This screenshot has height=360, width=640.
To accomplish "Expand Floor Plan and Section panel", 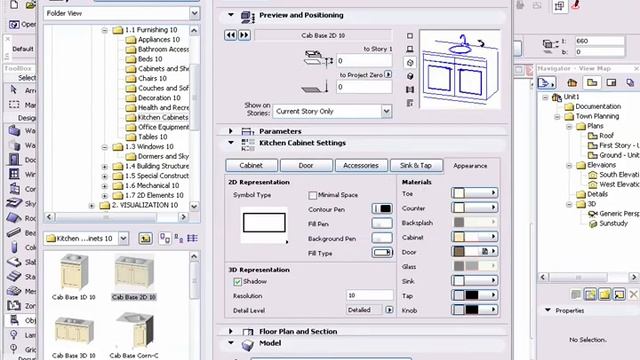I will tap(231, 331).
